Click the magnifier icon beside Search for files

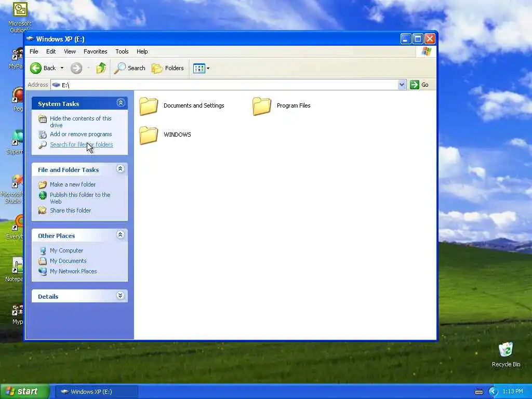point(43,145)
